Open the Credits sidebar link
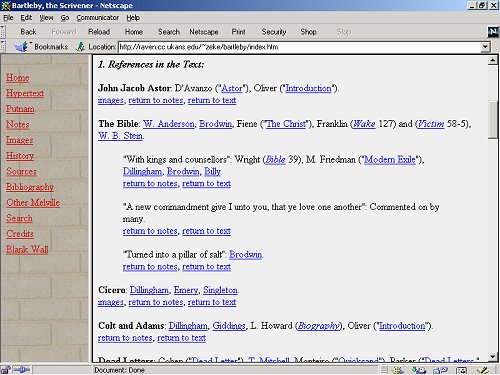 pyautogui.click(x=20, y=234)
